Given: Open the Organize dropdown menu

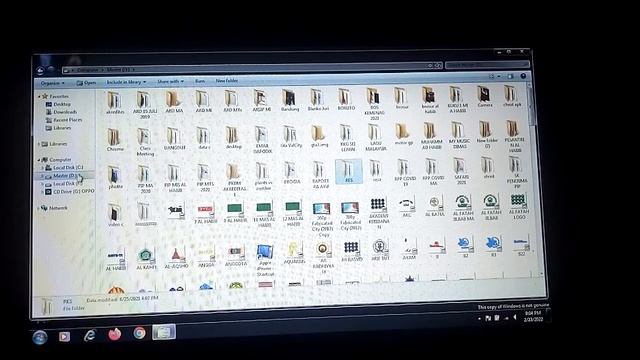Looking at the screenshot, I should point(53,83).
